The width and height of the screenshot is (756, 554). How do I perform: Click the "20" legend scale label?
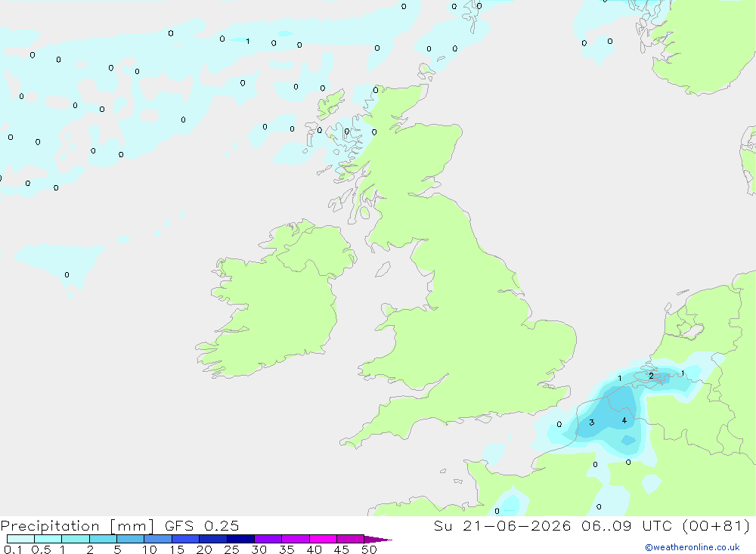[204, 549]
